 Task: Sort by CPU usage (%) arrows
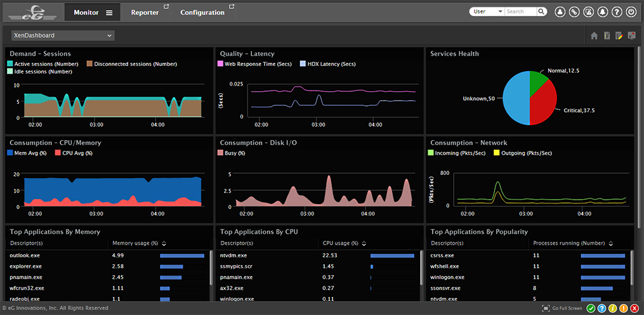(x=364, y=243)
